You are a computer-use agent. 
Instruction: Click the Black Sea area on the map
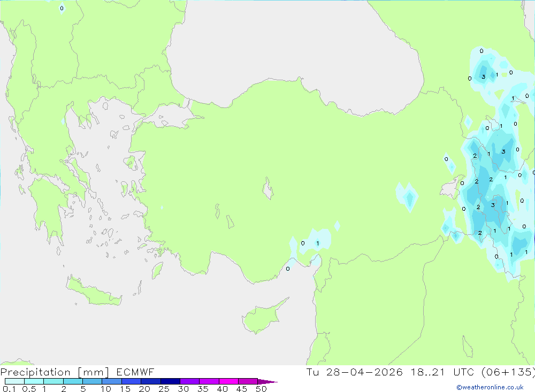pos(293,51)
